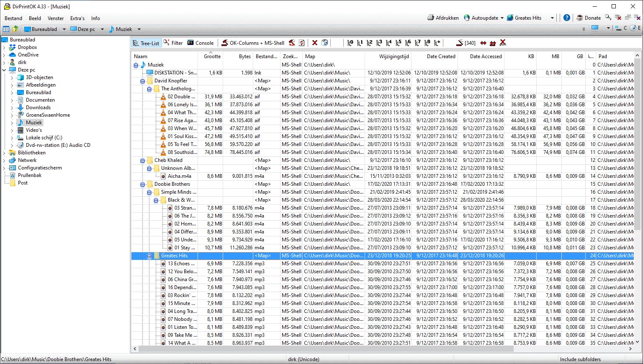Collapse the David Knopfler folder node
Viewport: 643px width, 364px height.
142,81
